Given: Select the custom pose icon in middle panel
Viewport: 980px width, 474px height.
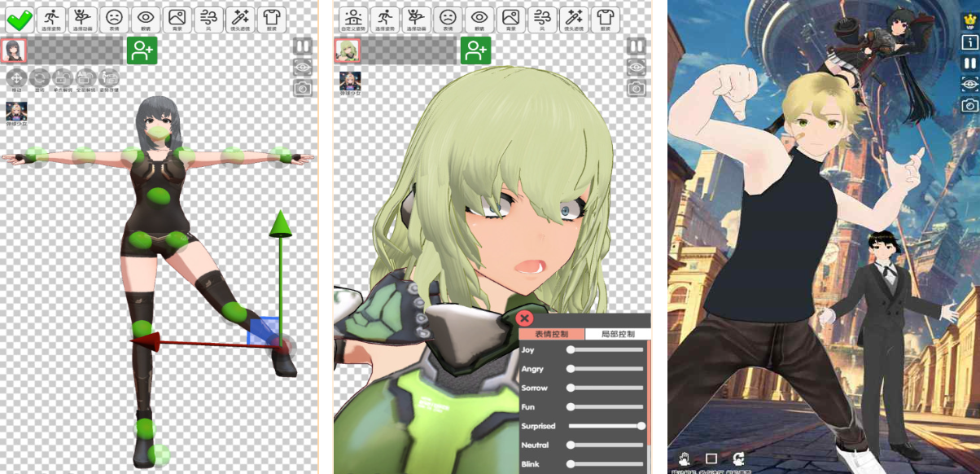Looking at the screenshot, I should point(352,19).
